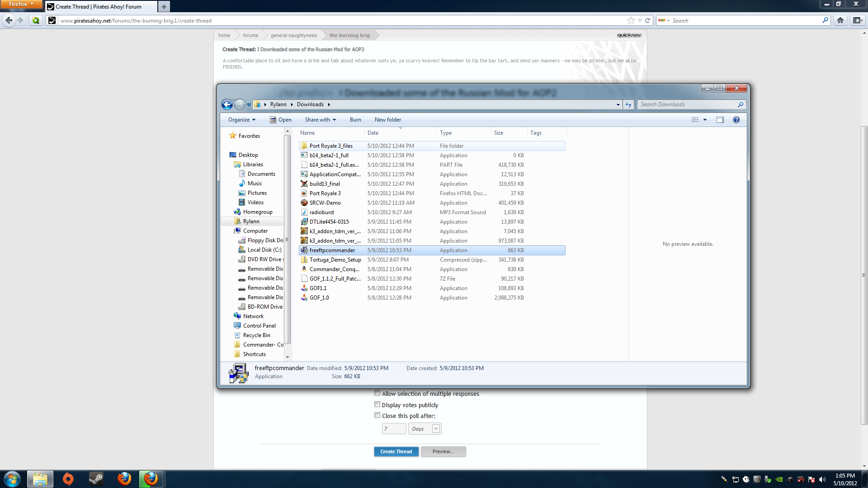Click the poll days number field
Image resolution: width=868 pixels, height=488 pixels.
[x=394, y=429]
